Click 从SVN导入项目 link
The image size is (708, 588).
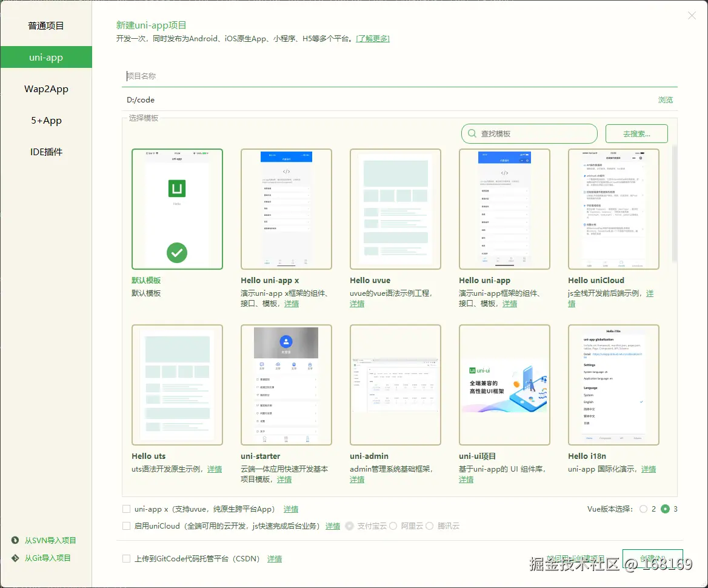(50, 540)
